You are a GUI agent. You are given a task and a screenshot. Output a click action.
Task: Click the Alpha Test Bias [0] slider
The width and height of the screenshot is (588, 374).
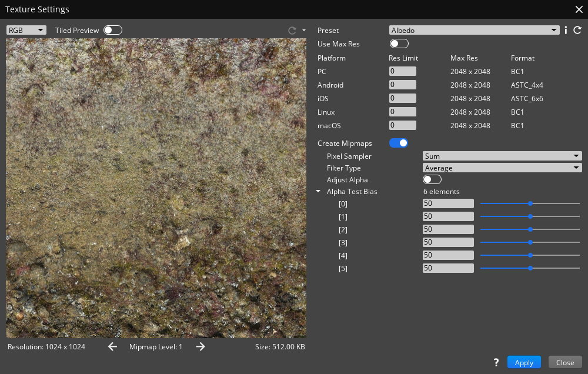pos(530,203)
